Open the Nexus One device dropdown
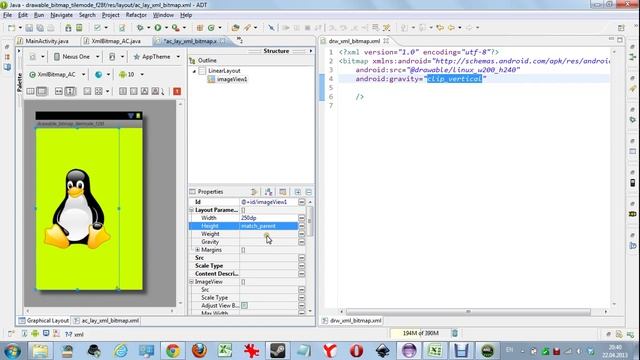The image size is (640, 360). click(x=76, y=57)
